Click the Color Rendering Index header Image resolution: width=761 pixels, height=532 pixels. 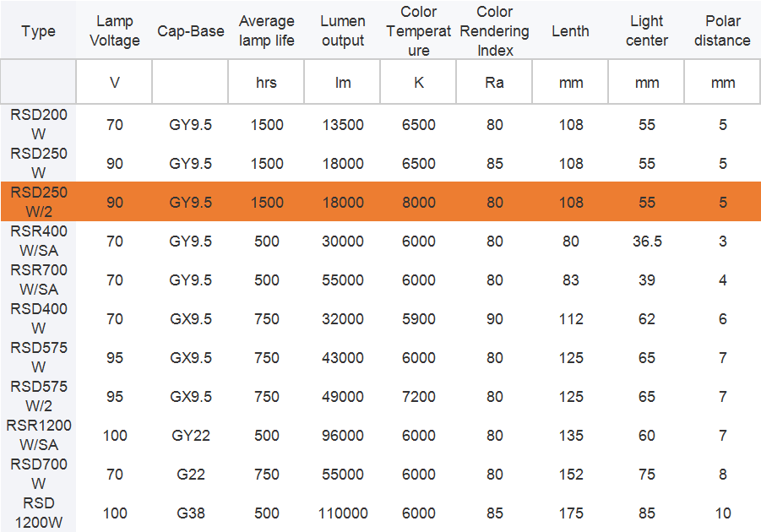pos(495,31)
